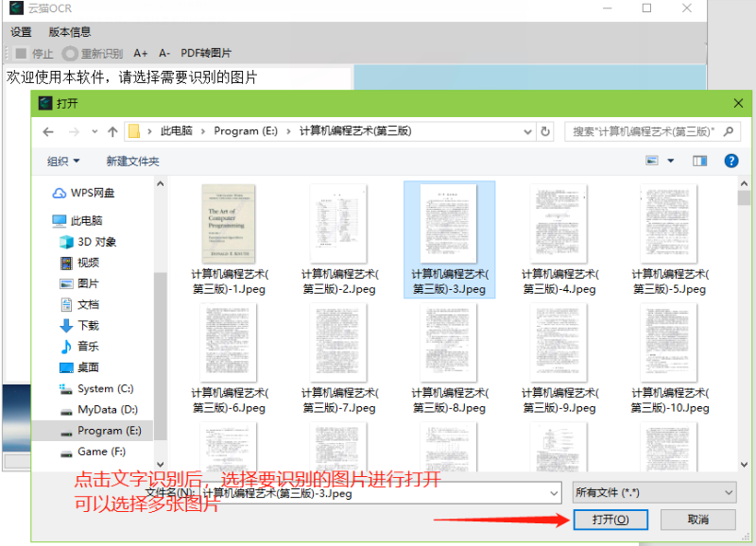The image size is (756, 546).
Task: Select the Program (E:) drive
Action: click(100, 431)
